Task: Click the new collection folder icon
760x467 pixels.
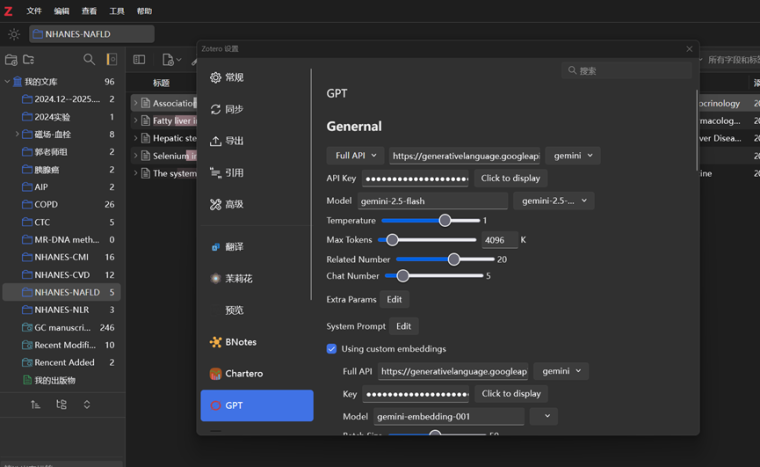Action: pos(28,60)
